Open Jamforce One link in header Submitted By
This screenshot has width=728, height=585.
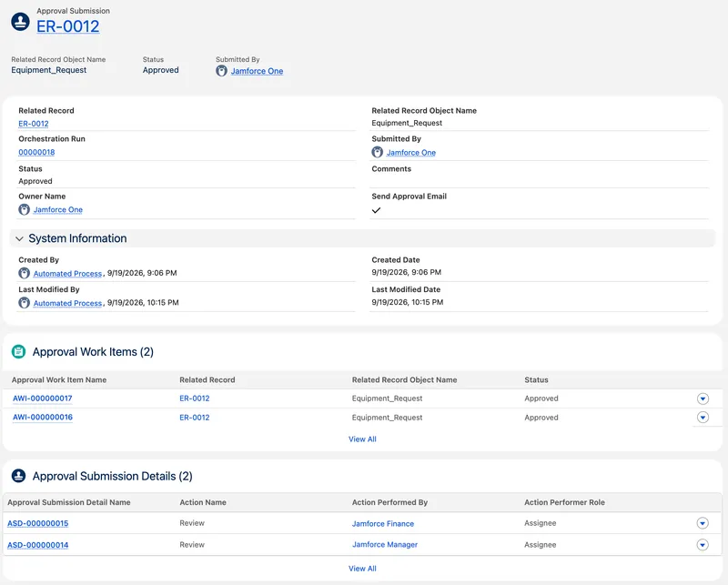(x=257, y=71)
